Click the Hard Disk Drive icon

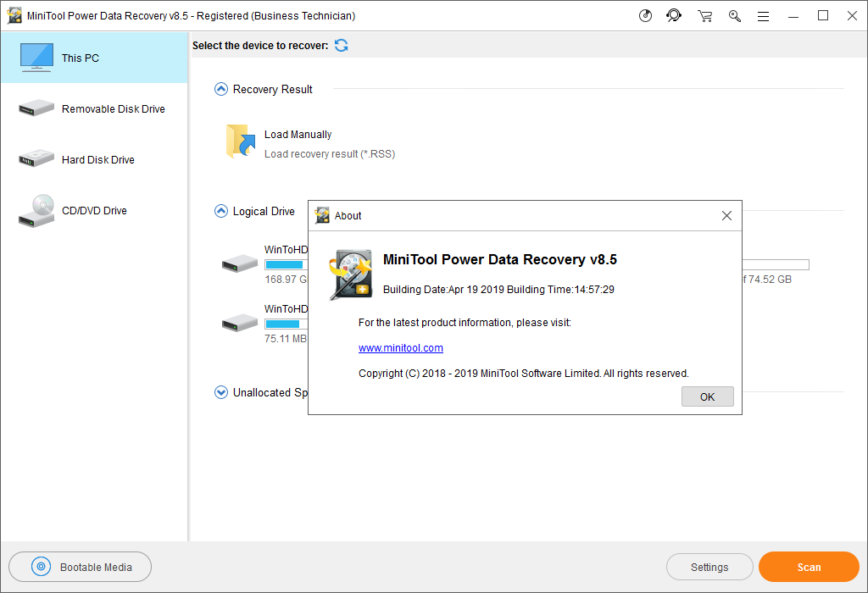click(x=36, y=158)
